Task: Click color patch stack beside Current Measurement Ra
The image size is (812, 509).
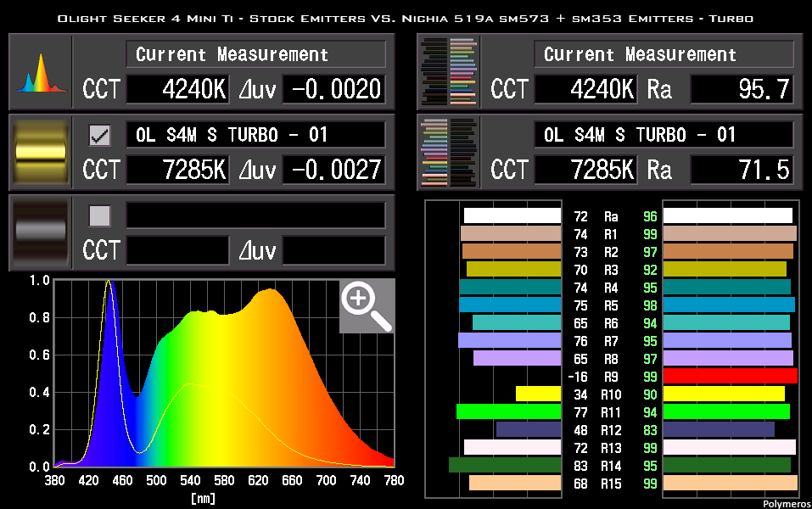Action: (x=447, y=71)
